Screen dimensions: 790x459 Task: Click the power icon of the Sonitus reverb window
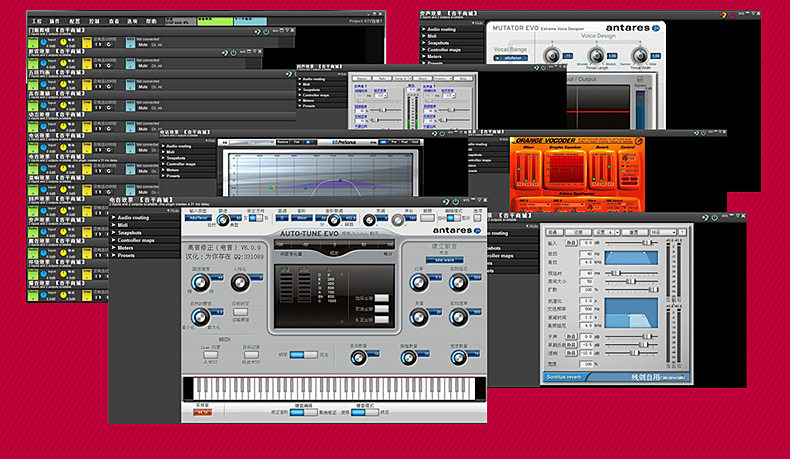(x=714, y=217)
